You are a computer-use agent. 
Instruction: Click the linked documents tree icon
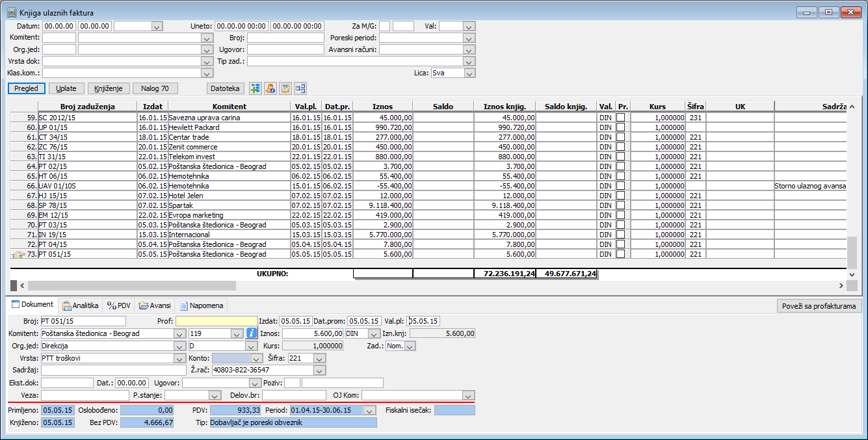[x=300, y=88]
